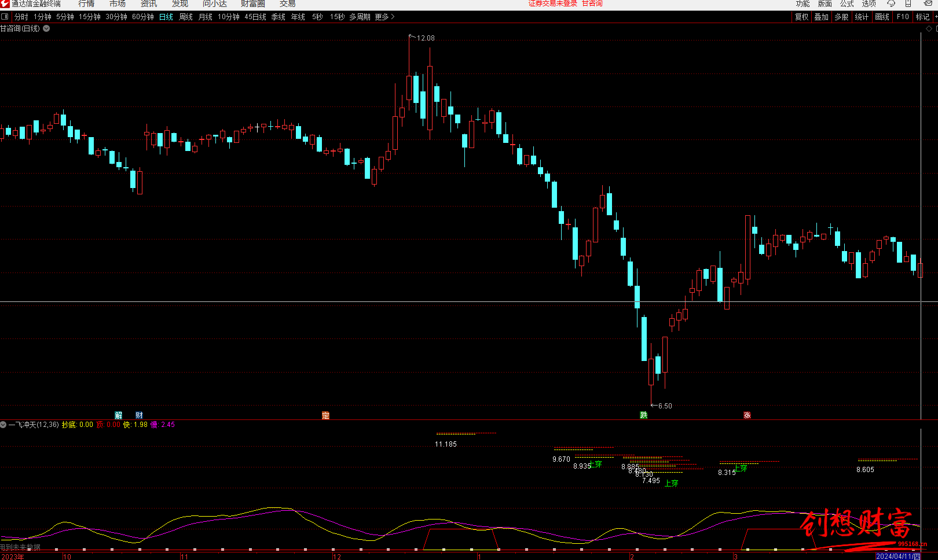This screenshot has height=560, width=938.
Task: Click the F10 company info button
Action: click(x=903, y=17)
